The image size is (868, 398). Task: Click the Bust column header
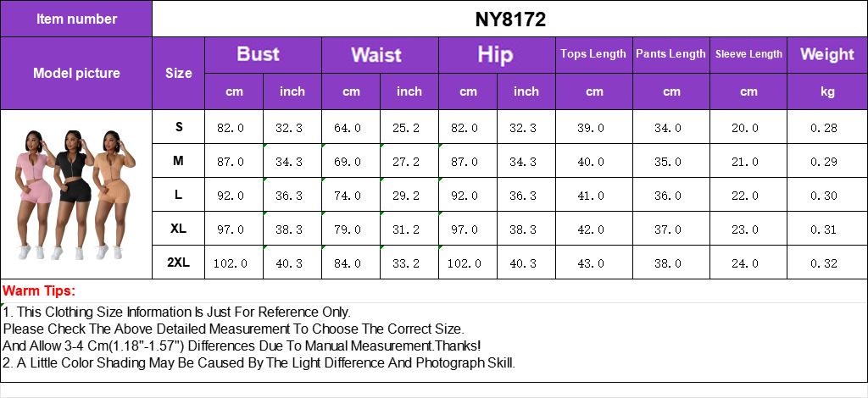[263, 55]
